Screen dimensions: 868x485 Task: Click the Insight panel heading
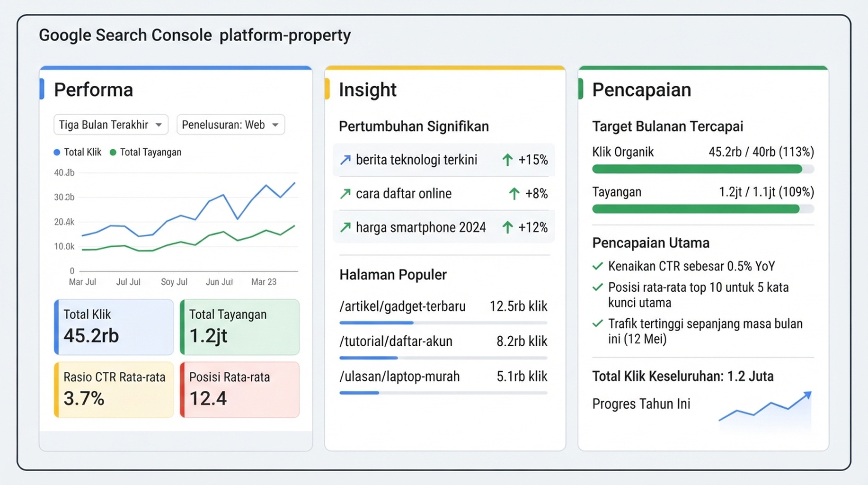(368, 90)
